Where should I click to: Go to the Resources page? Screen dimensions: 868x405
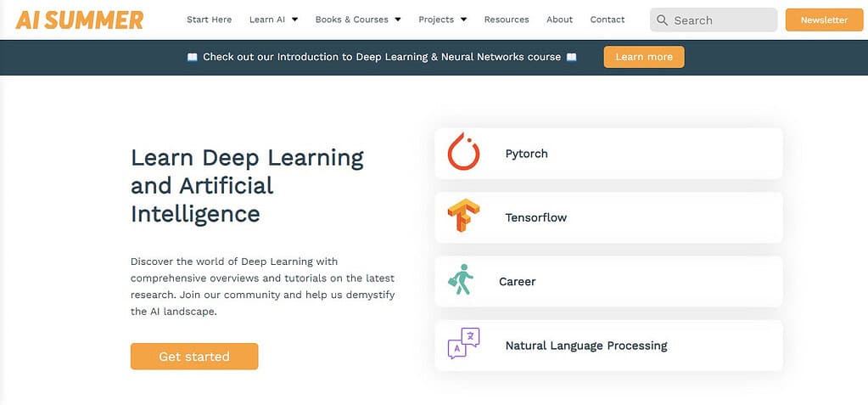point(507,20)
